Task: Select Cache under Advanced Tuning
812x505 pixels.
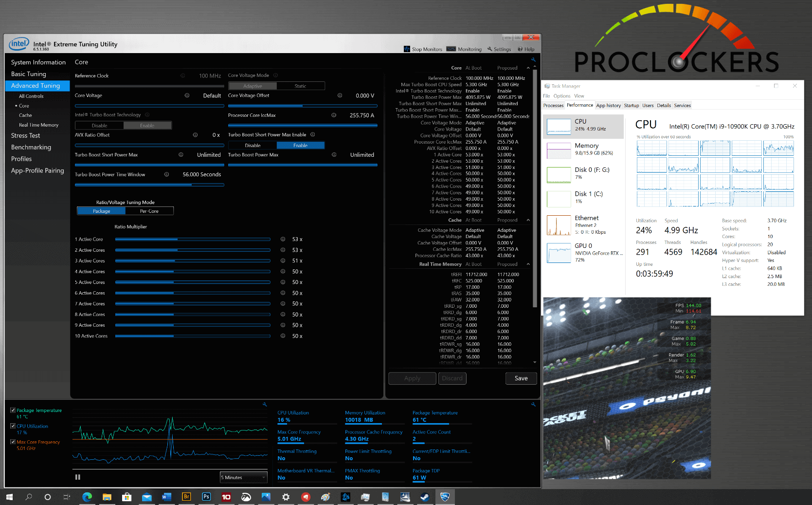Action: pyautogui.click(x=25, y=115)
